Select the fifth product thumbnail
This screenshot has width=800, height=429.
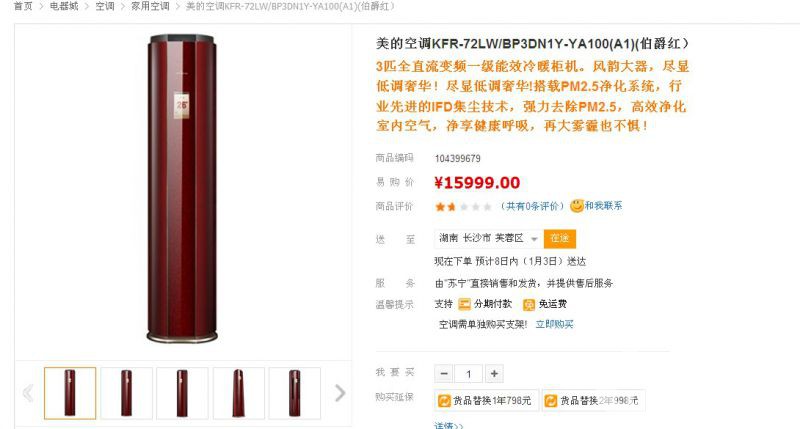tap(295, 393)
